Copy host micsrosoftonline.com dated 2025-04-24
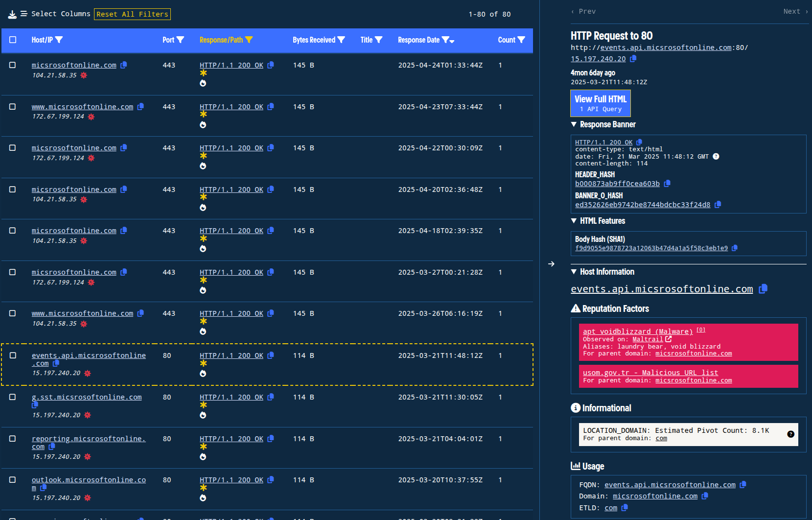Viewport: 812px width, 520px height. point(124,65)
